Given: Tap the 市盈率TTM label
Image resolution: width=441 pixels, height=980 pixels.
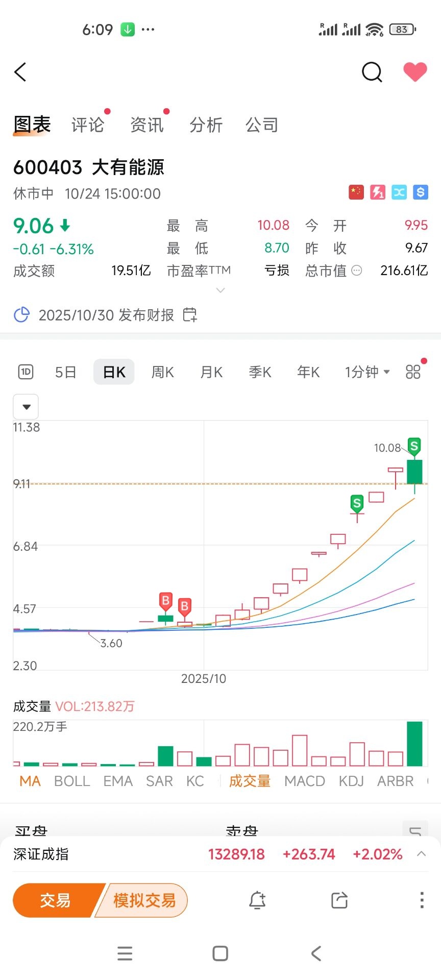Looking at the screenshot, I should point(199,271).
